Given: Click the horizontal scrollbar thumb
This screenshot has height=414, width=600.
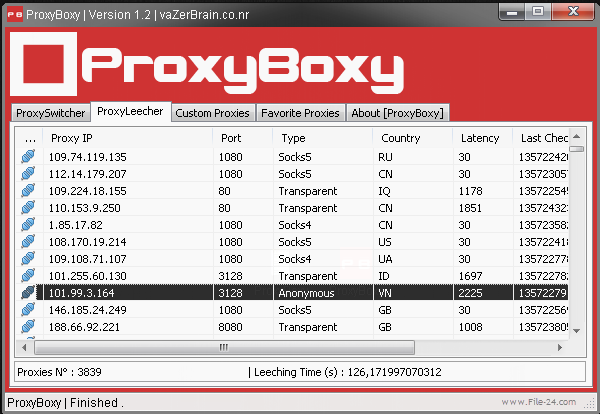Looking at the screenshot, I should click(x=224, y=347).
